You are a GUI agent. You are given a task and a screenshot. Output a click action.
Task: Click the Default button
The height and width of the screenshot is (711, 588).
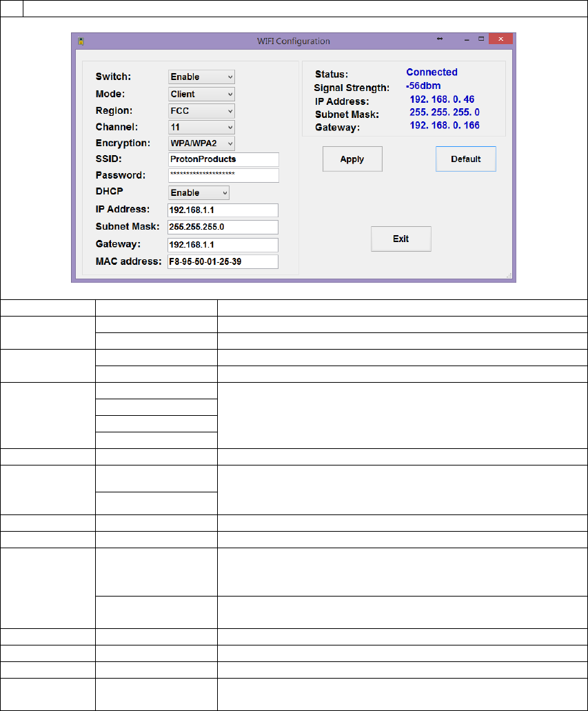[x=465, y=159]
